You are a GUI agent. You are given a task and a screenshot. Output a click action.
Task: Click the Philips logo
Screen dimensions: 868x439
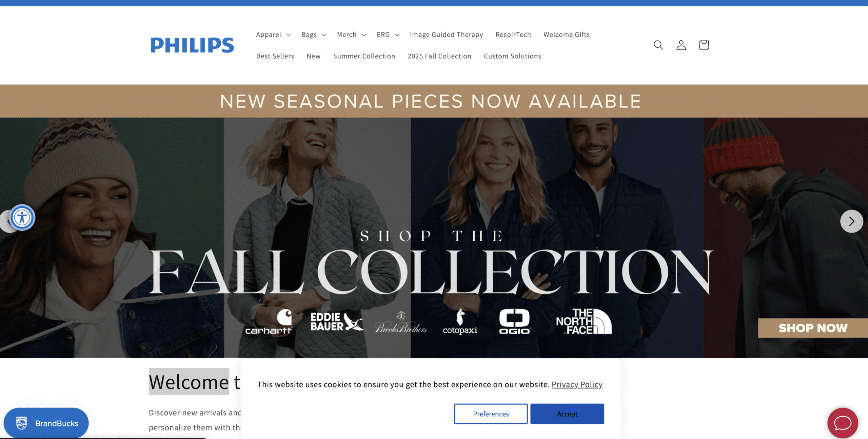192,45
